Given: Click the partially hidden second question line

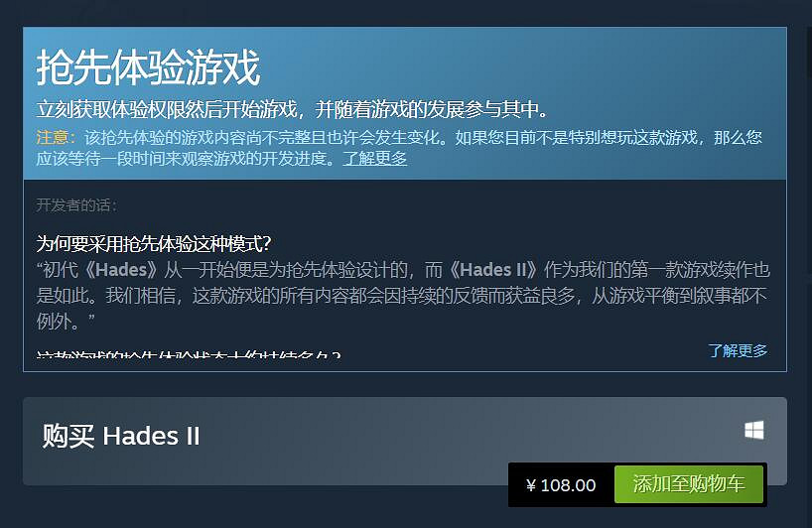Looking at the screenshot, I should [189, 354].
